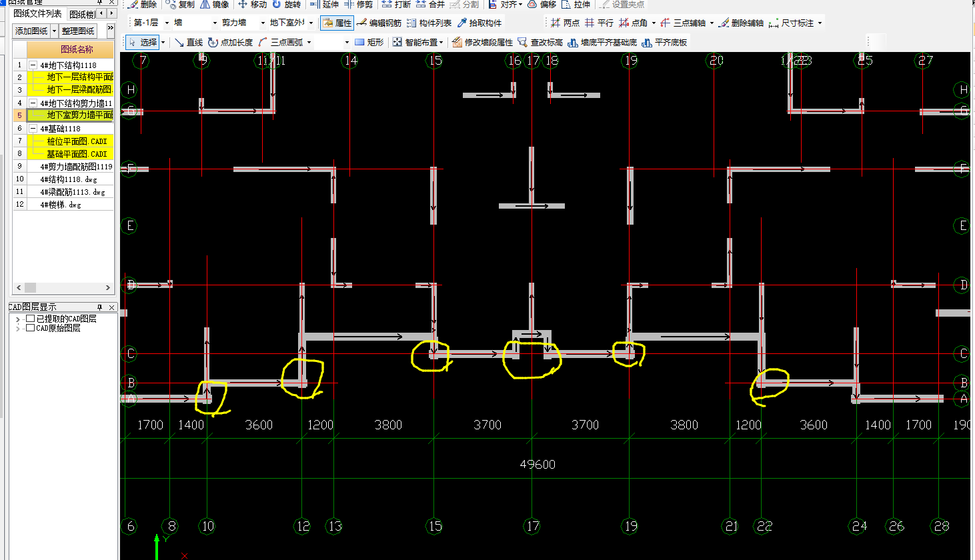Select the 尺寸标注 dimension tool
The image size is (975, 560).
tap(792, 23)
